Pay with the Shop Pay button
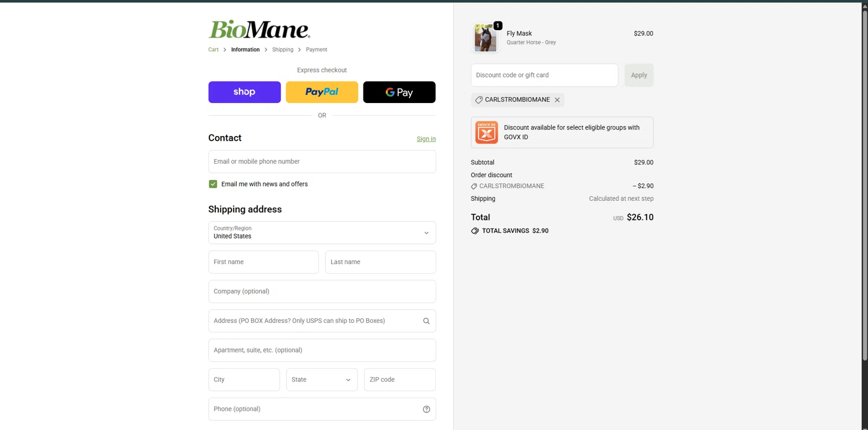 click(244, 92)
